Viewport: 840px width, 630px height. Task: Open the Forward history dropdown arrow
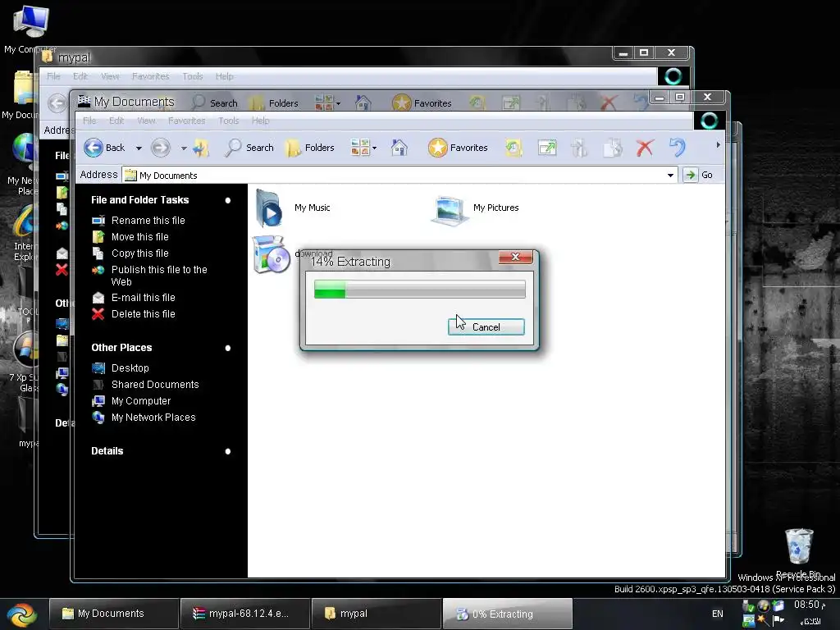tap(183, 148)
